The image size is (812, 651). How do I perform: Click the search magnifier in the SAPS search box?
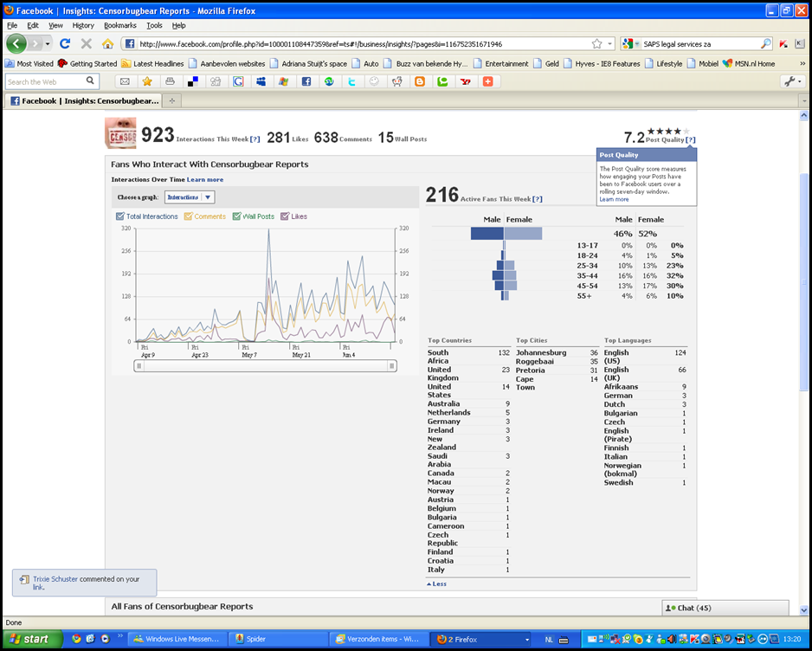(765, 44)
